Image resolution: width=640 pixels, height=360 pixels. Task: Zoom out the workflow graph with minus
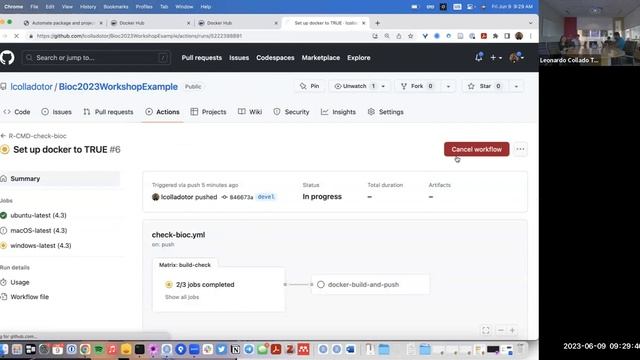501,330
